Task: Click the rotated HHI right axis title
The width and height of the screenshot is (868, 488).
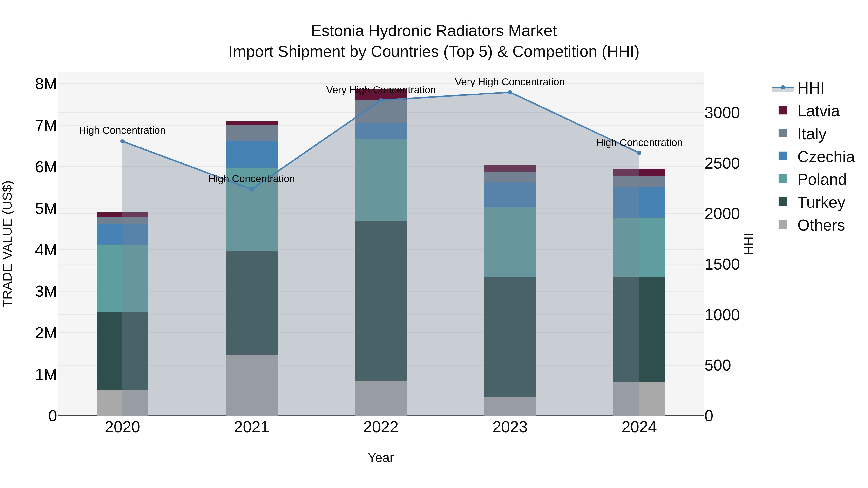Action: coord(748,244)
